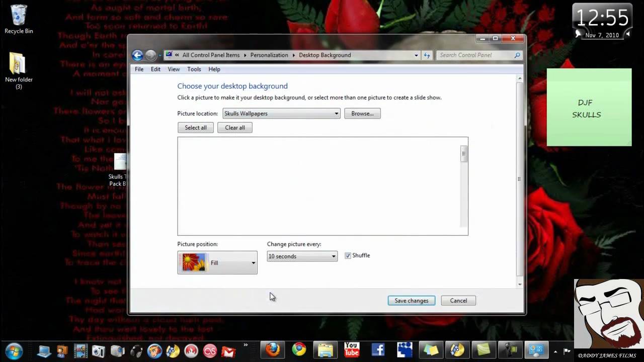Open Windows Explorer folder in the taskbar

click(326, 350)
